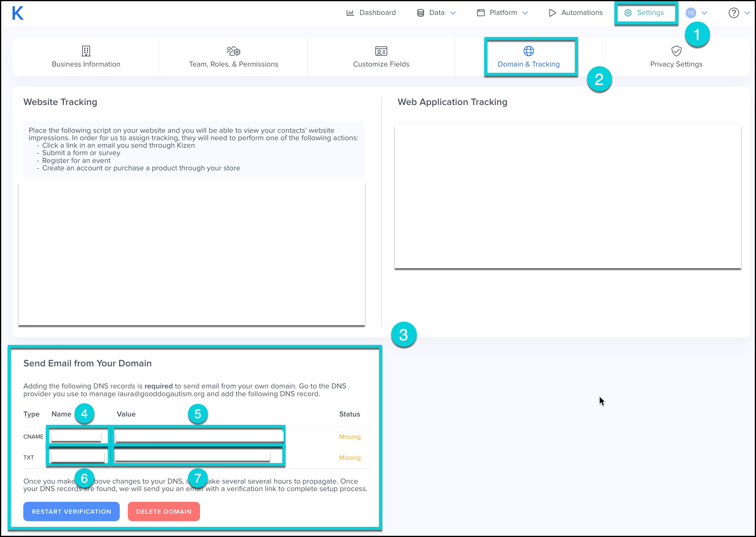Click the Data database stack icon

click(x=420, y=13)
